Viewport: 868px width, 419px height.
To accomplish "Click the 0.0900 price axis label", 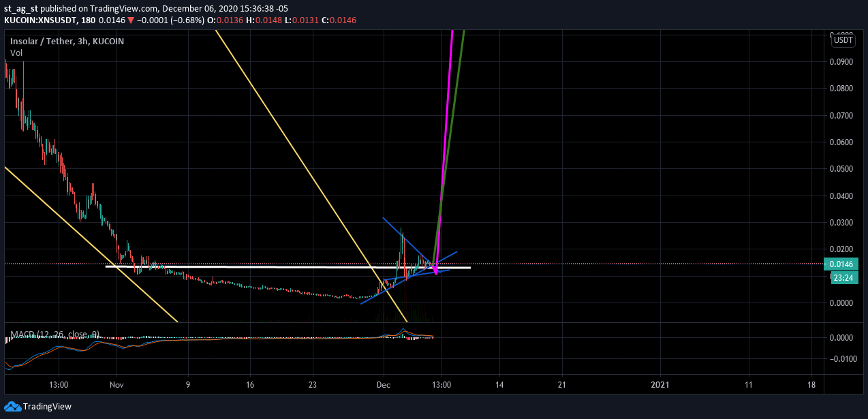I will tap(841, 62).
